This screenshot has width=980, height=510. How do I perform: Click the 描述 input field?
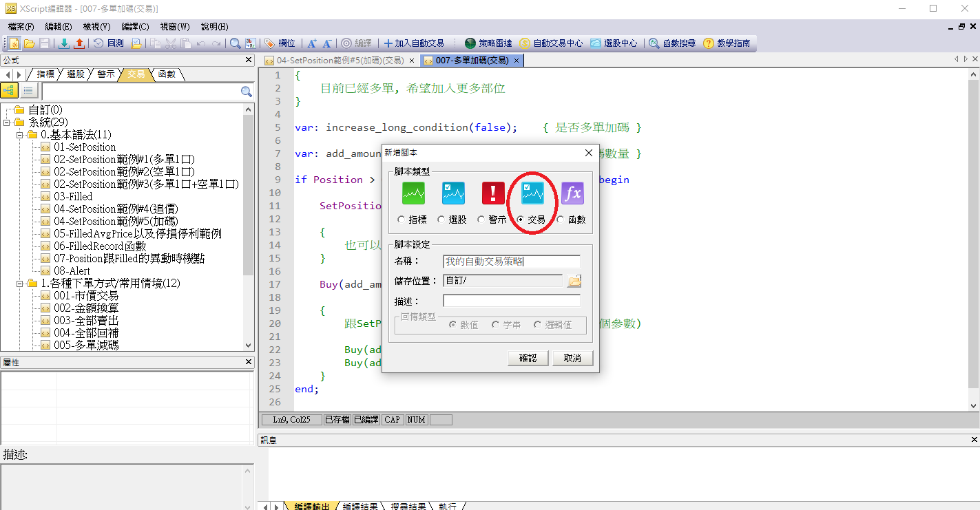[511, 301]
